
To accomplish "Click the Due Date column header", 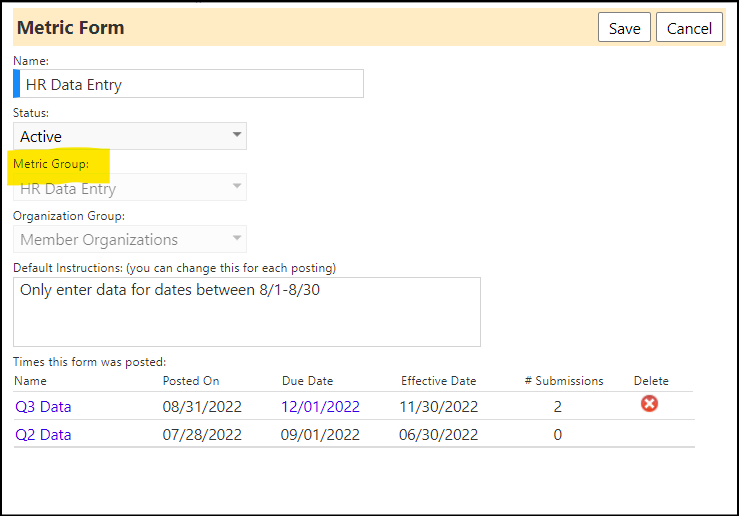I will tap(307, 381).
